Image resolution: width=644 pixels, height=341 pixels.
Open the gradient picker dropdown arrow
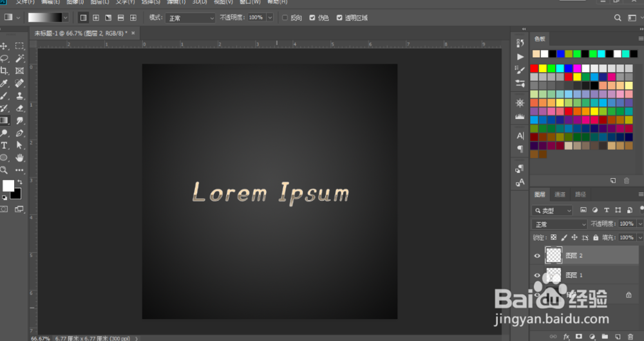coord(65,17)
